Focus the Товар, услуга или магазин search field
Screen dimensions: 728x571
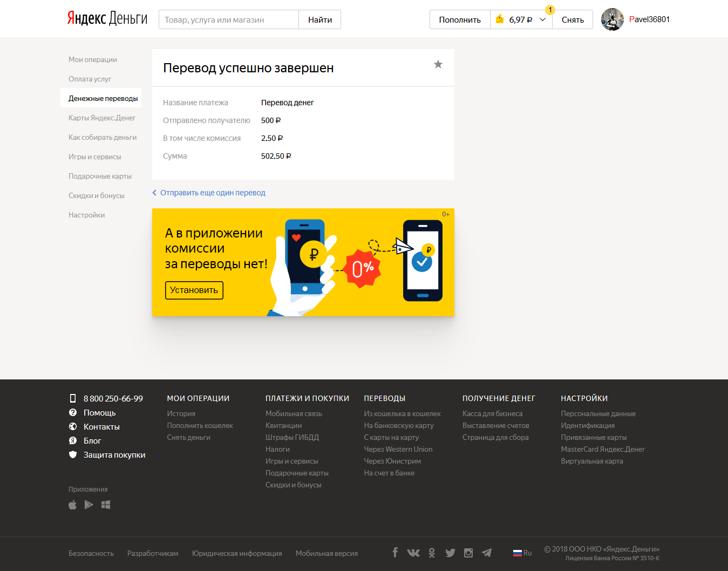(x=229, y=19)
